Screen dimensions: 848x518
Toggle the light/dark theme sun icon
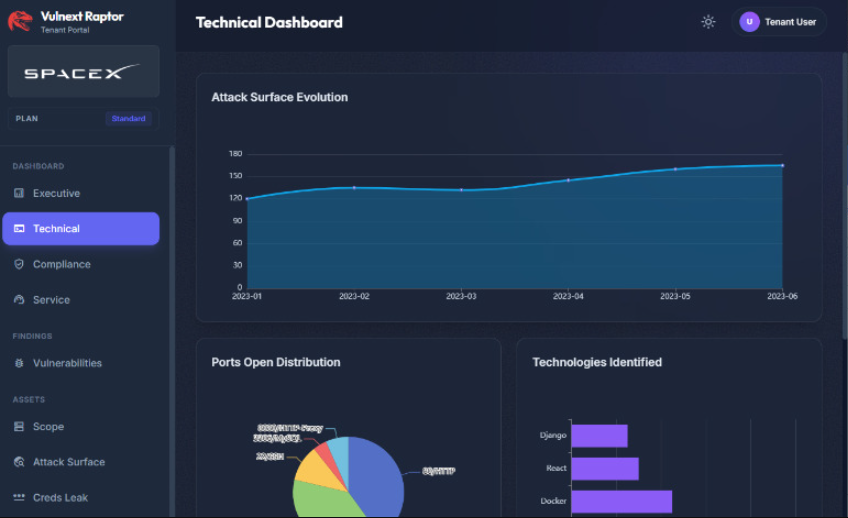tap(708, 22)
